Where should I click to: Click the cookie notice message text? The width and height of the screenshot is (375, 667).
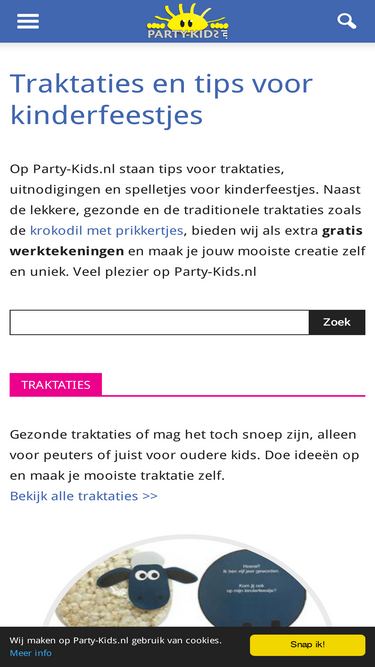click(116, 640)
